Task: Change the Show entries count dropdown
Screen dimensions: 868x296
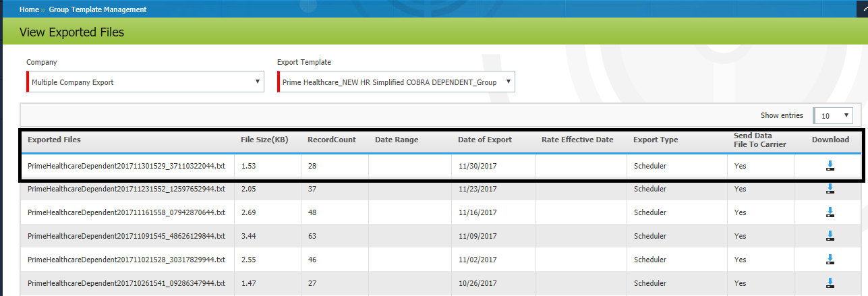Action: click(x=833, y=116)
